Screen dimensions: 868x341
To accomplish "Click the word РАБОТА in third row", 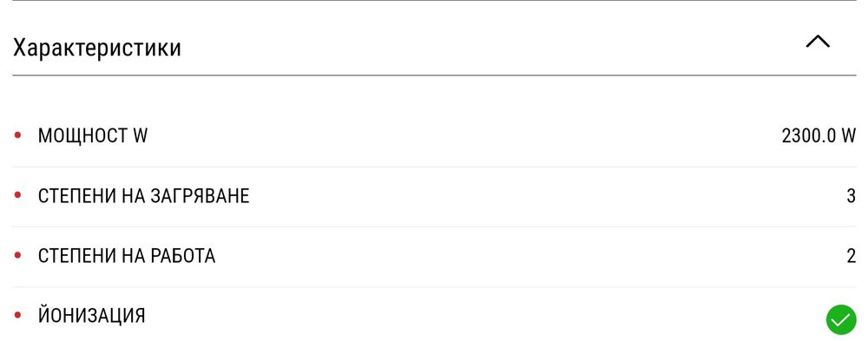I will (x=182, y=256).
